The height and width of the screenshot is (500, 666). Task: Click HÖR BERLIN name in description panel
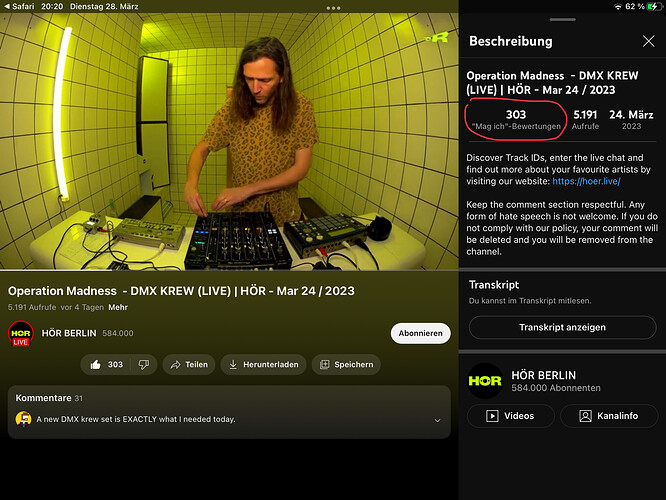[544, 375]
